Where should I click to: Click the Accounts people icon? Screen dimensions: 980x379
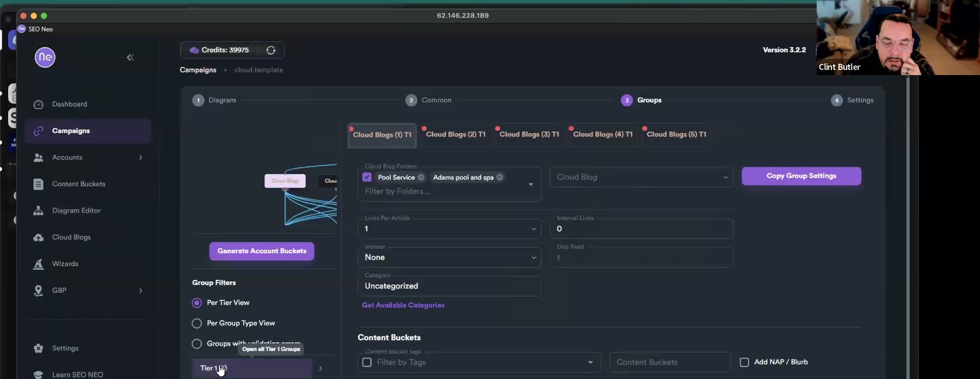[x=38, y=157]
